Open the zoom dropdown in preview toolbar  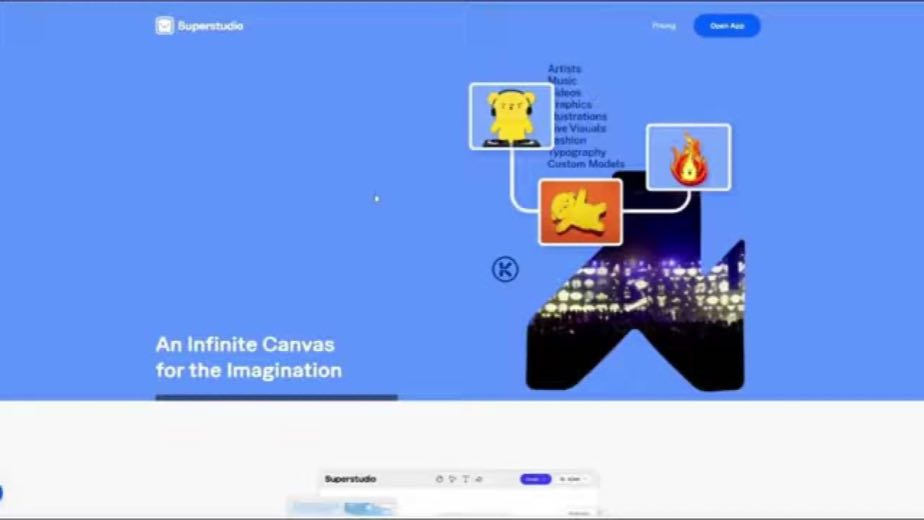tap(572, 479)
